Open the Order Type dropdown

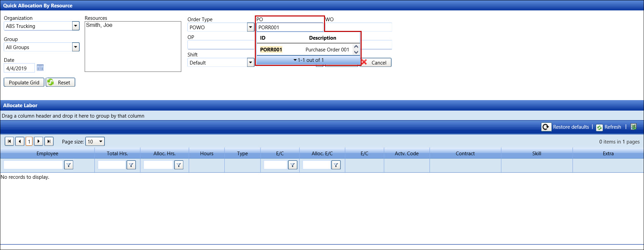[x=250, y=27]
